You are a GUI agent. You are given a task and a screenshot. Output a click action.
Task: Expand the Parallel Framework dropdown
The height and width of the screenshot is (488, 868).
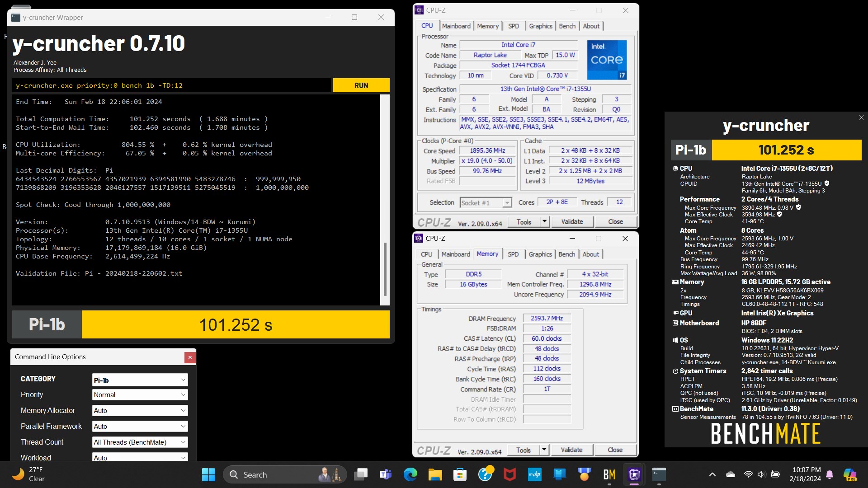tap(140, 426)
